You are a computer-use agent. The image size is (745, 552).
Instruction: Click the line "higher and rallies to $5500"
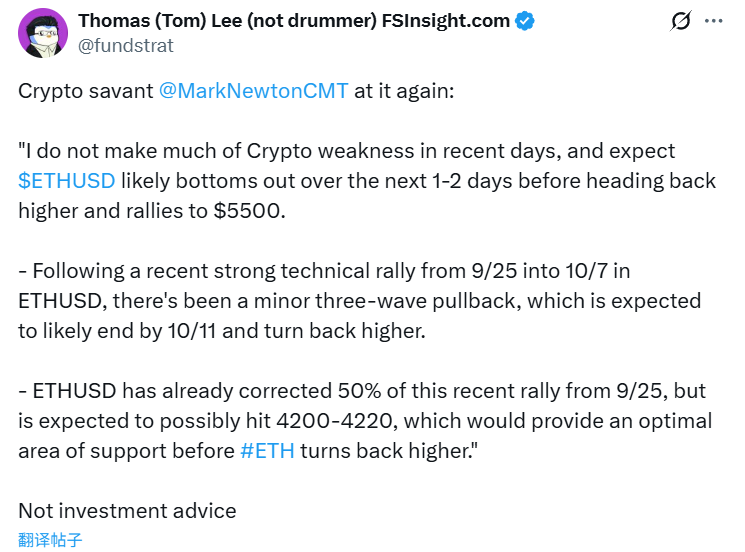point(151,211)
